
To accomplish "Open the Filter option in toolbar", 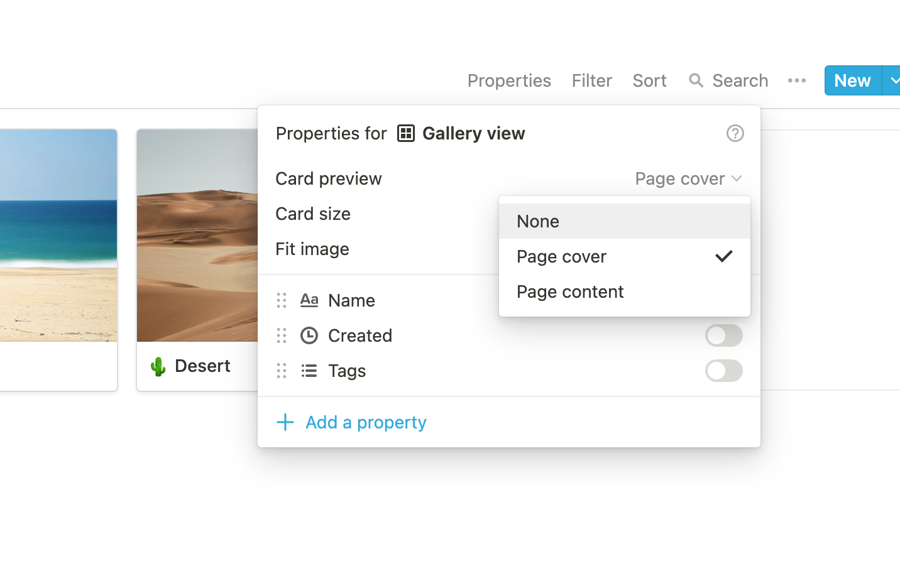I will [592, 80].
